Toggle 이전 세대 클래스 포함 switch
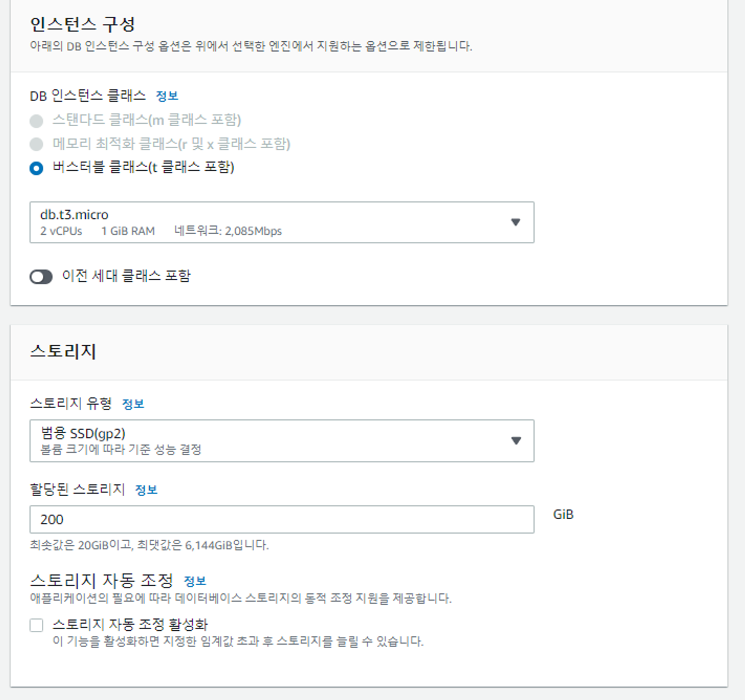Screen dimensions: 745x700 click(41, 277)
